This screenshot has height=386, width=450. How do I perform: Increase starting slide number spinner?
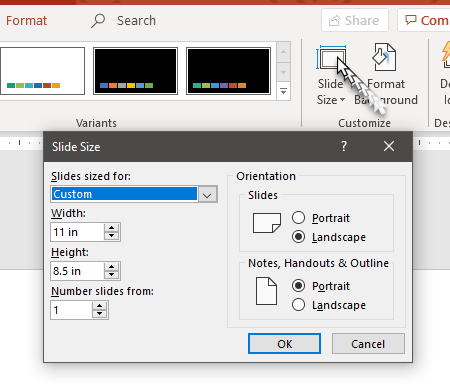[x=99, y=306]
